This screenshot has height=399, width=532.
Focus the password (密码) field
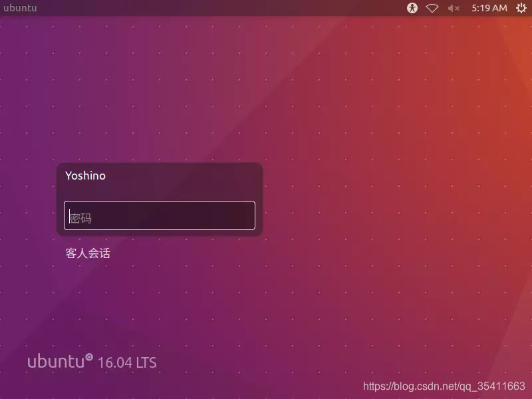coord(160,215)
